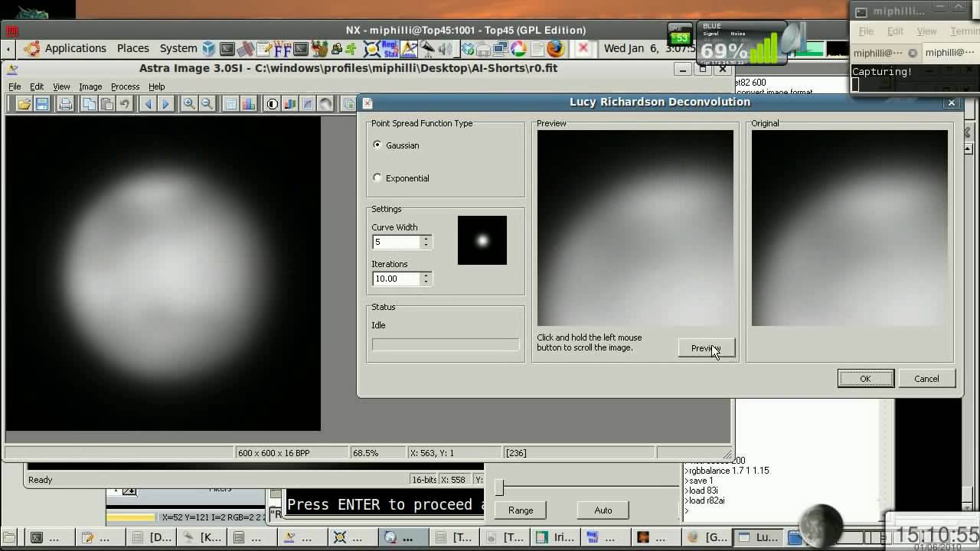Confirm deconvolution with the OK button
The image size is (980, 551).
[x=865, y=379]
